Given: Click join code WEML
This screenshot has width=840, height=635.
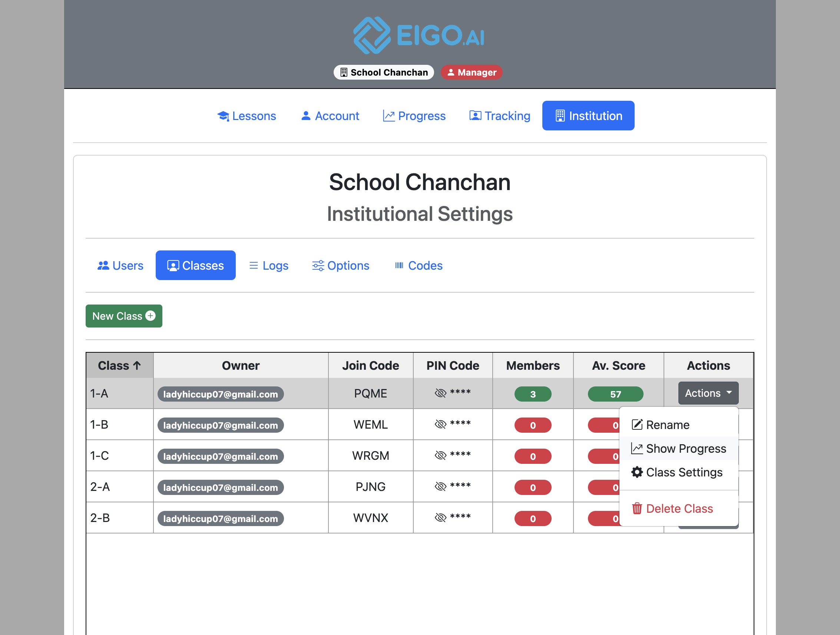Looking at the screenshot, I should click(371, 424).
